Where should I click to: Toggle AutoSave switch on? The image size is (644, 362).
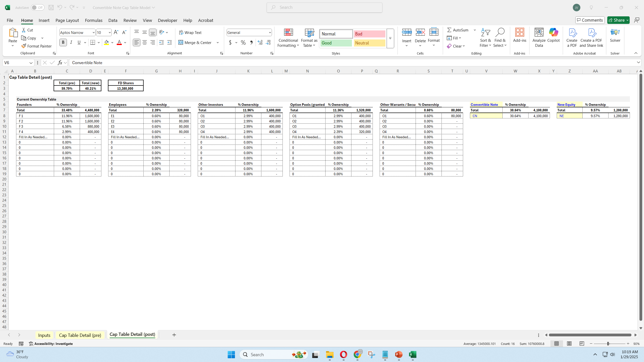point(37,8)
